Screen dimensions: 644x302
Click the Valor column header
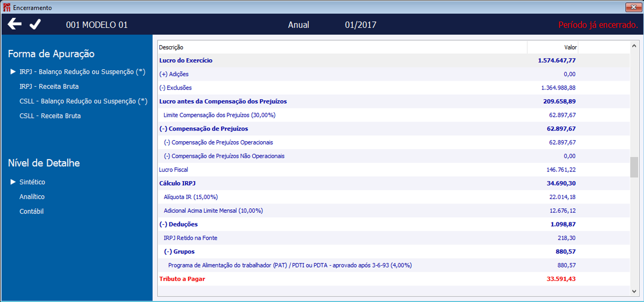553,47
